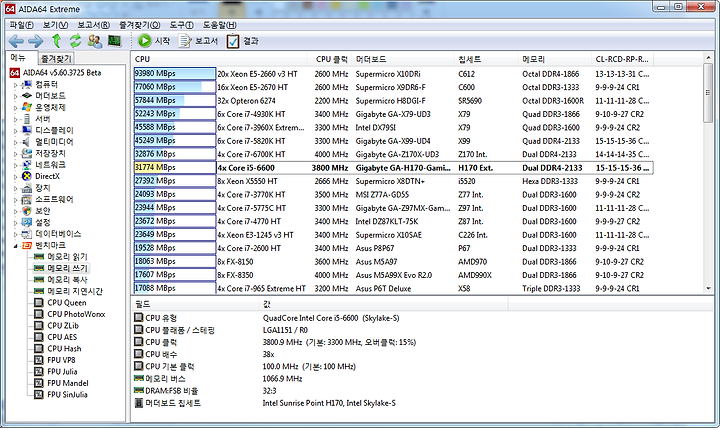Open the 보고서 report button
720x428 pixels.
point(198,41)
